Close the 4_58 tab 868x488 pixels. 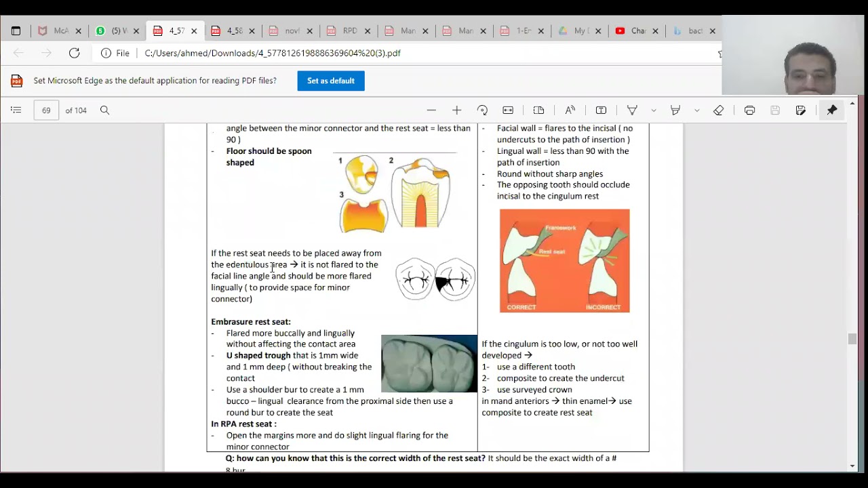(x=252, y=31)
